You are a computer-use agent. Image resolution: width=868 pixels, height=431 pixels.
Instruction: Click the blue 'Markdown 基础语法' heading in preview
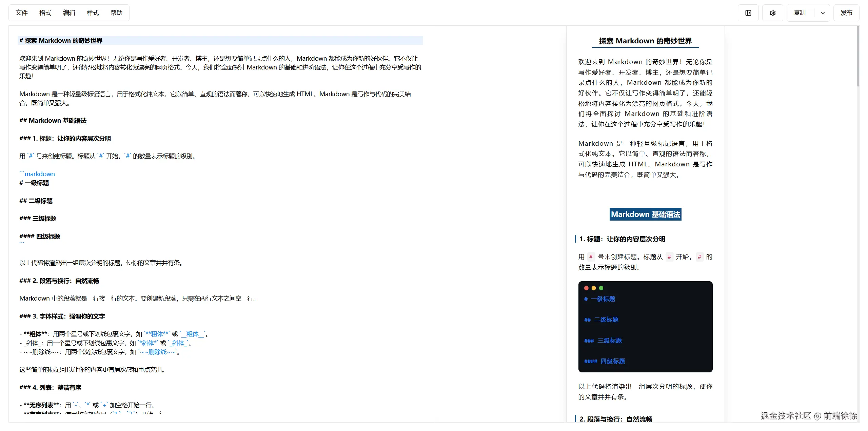(645, 214)
